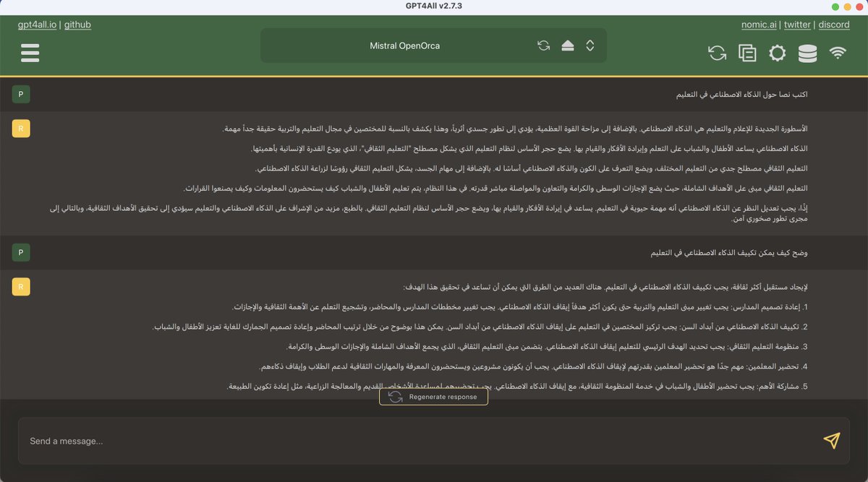
Task: Reset the conversation using the refresh icon
Action: click(x=718, y=53)
